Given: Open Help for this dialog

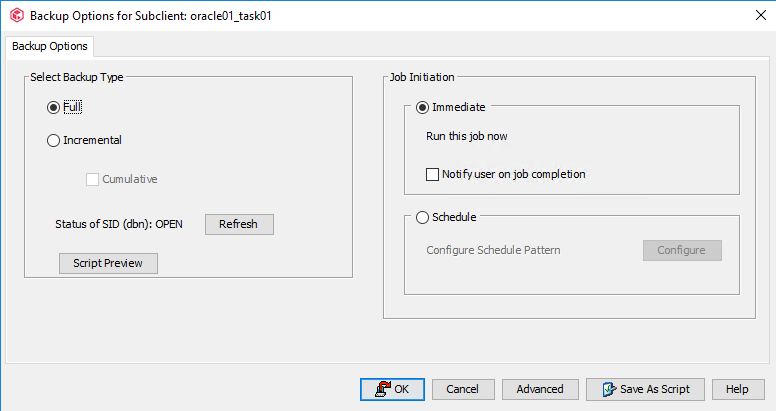Looking at the screenshot, I should [737, 389].
